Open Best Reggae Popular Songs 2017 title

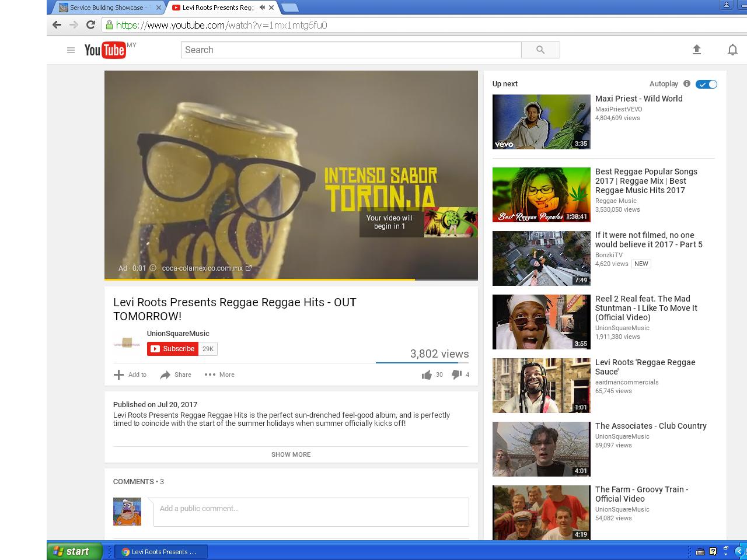646,181
